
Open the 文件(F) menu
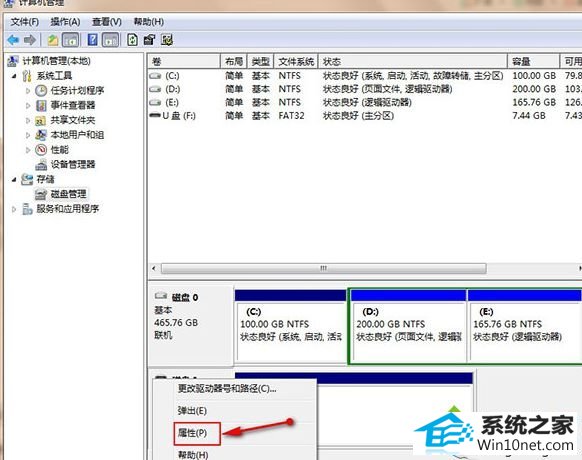pyautogui.click(x=24, y=22)
